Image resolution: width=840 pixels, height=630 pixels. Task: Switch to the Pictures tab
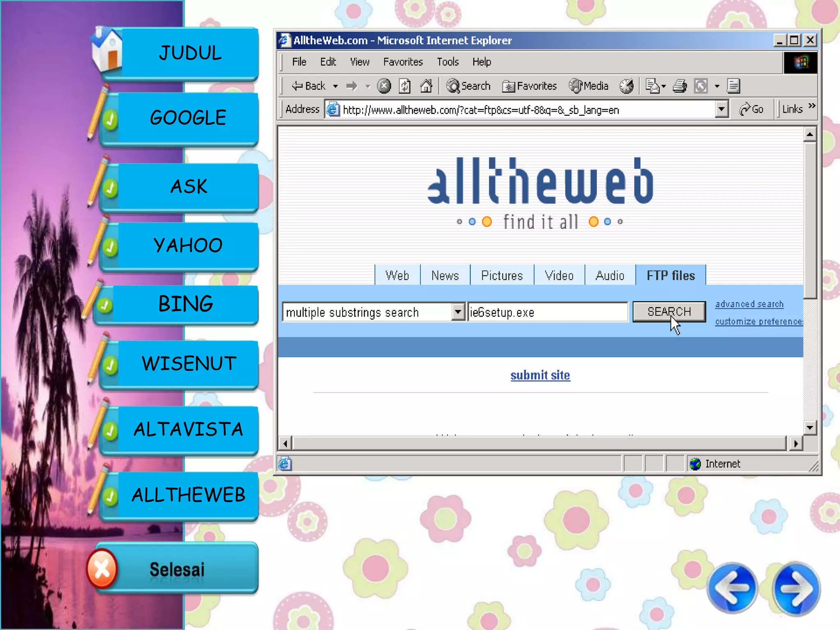pos(502,276)
